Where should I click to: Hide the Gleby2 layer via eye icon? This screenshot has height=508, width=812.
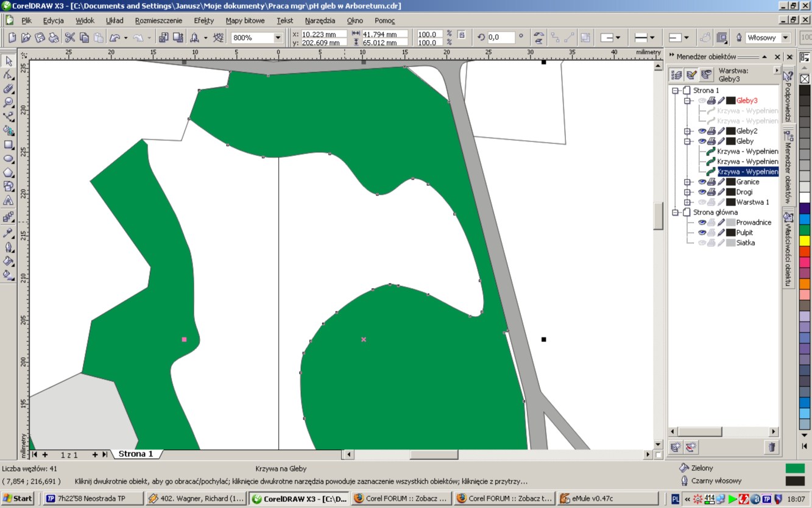[x=702, y=131]
